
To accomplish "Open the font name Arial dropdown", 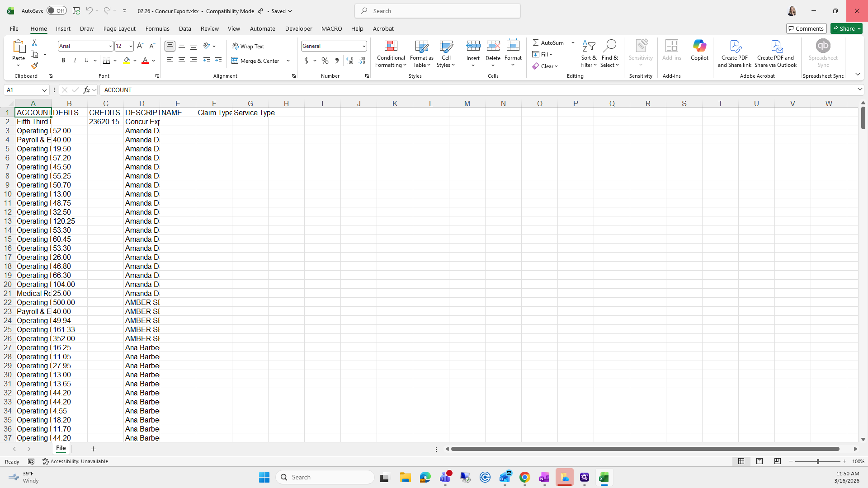I will click(110, 46).
